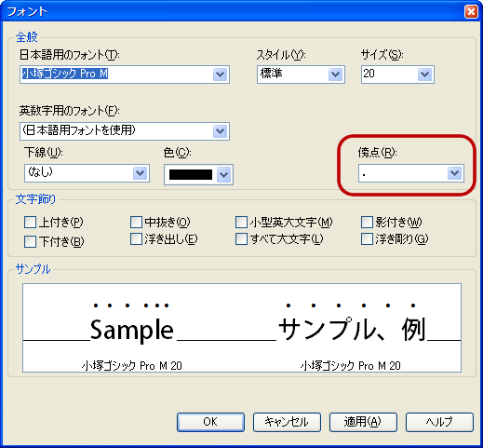Click the キャンセル button
The height and width of the screenshot is (448, 483).
coord(287,422)
